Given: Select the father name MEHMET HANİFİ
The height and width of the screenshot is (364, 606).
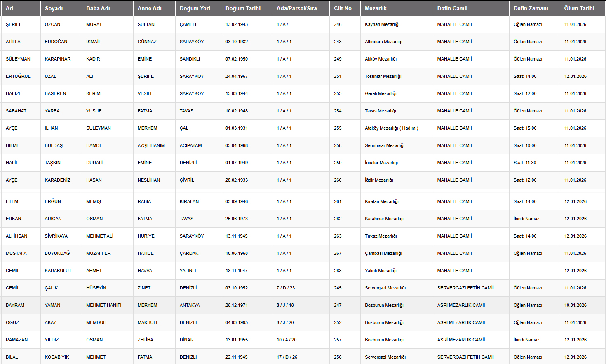Looking at the screenshot, I should point(104,305).
